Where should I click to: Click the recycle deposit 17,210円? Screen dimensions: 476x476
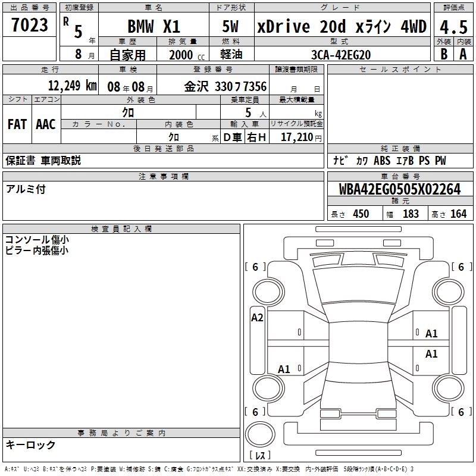[301, 137]
